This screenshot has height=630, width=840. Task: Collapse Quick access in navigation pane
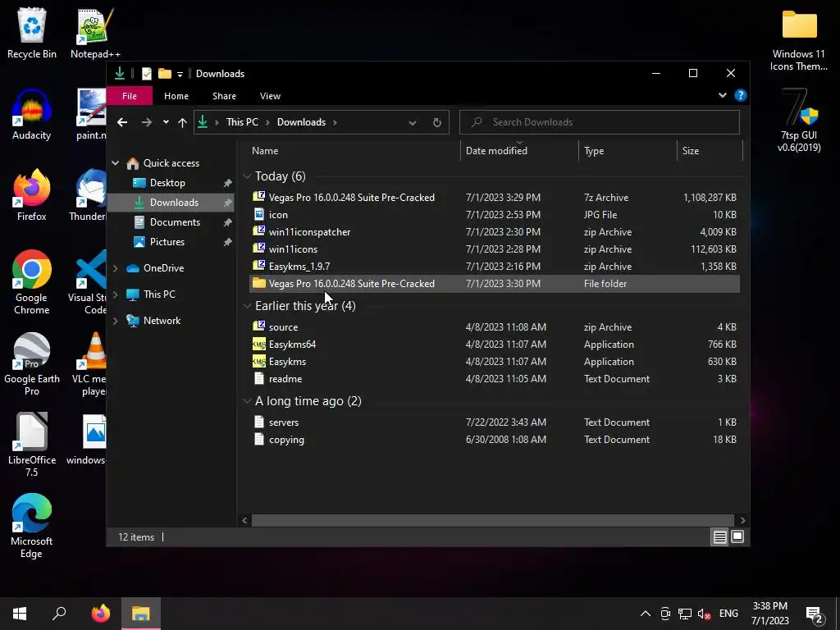[115, 163]
